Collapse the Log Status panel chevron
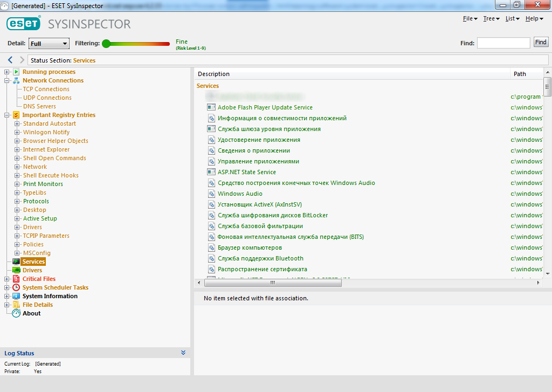 (x=183, y=353)
